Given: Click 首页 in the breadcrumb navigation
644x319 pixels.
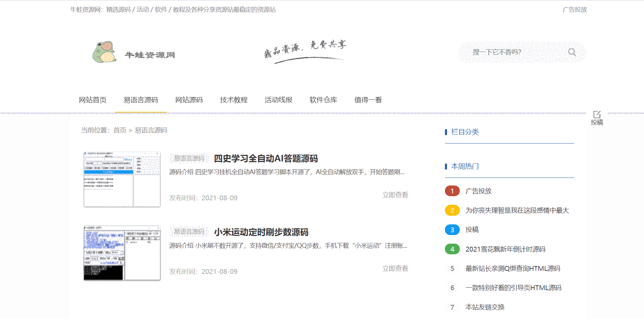Looking at the screenshot, I should click(120, 131).
